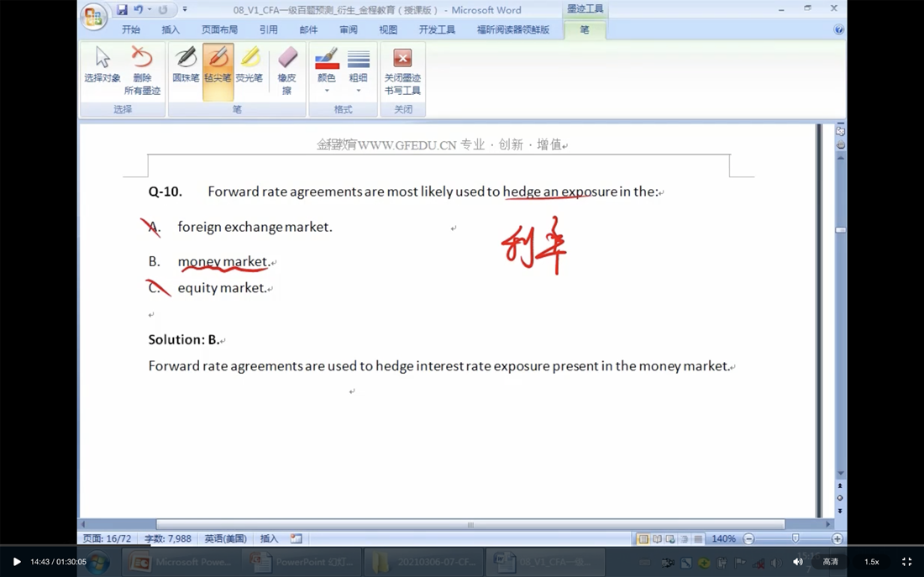This screenshot has height=577, width=924.
Task: Click scroll down arrow of vertical scrollbar
Action: [841, 473]
